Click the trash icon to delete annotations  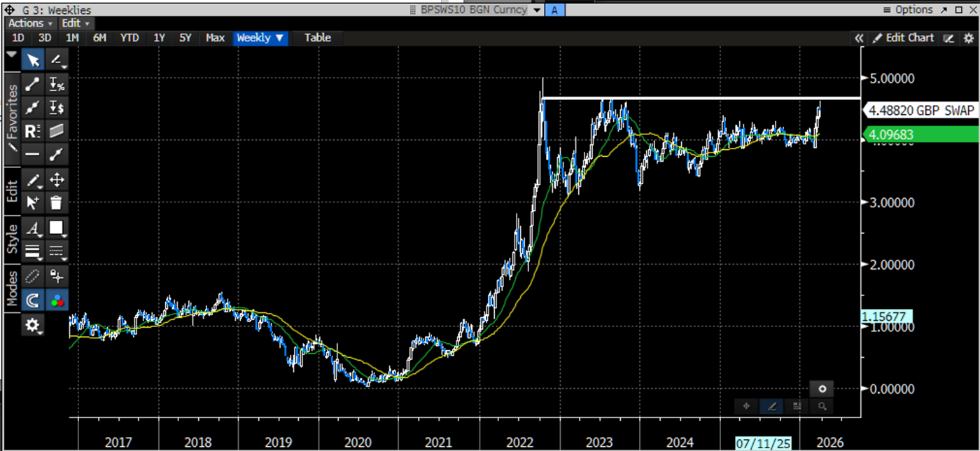click(x=57, y=204)
